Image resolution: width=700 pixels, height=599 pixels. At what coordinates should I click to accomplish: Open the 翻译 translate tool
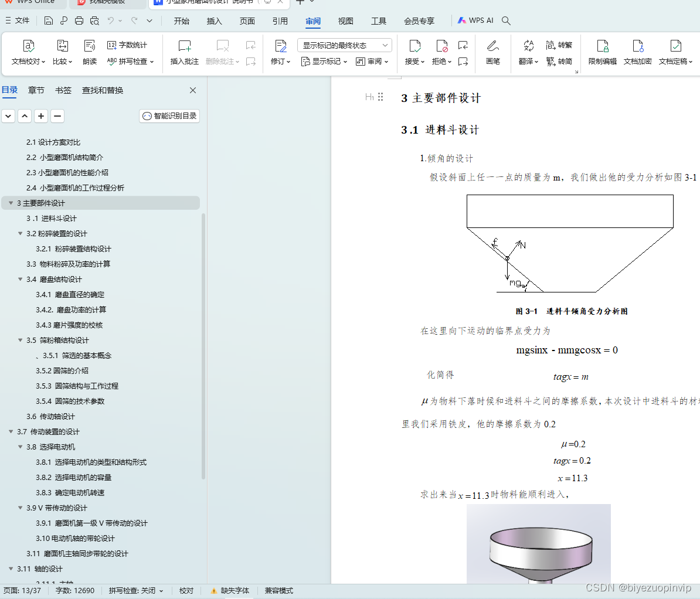529,53
